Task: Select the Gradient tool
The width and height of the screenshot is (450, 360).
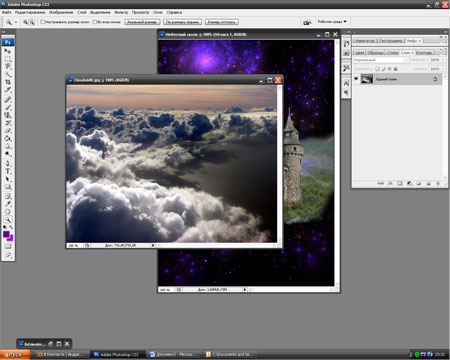Action: 8,138
